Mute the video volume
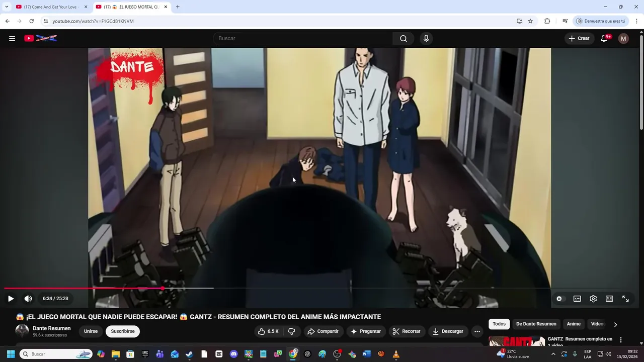This screenshot has height=362, width=644. [x=28, y=299]
